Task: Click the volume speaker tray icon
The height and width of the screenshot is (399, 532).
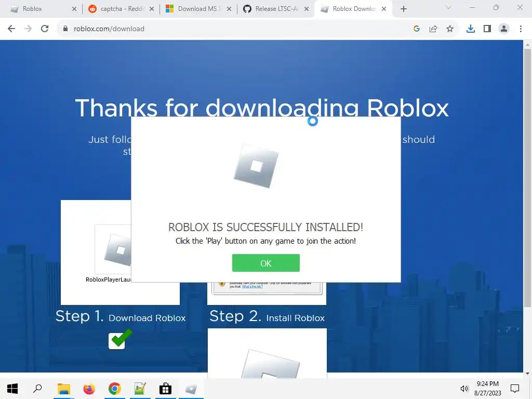Action: point(464,389)
